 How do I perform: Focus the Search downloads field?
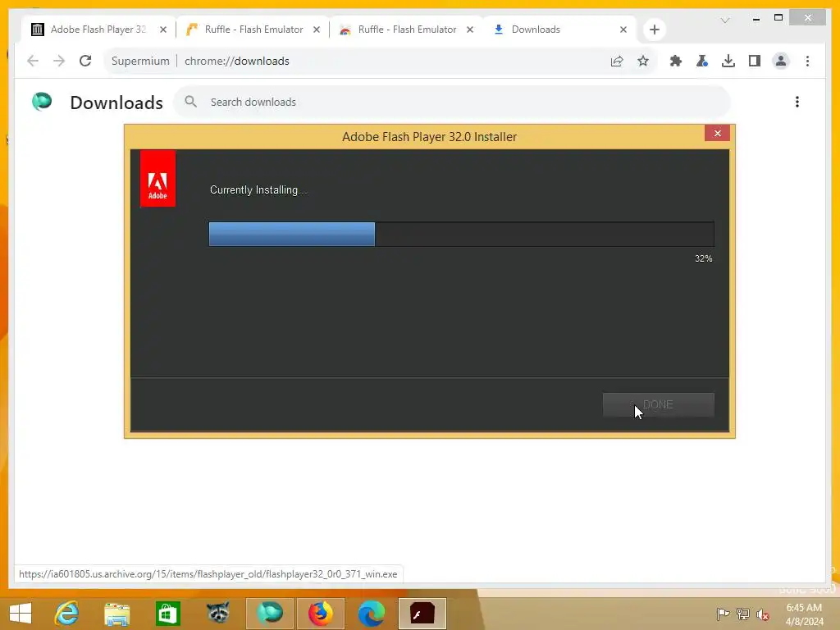point(452,102)
